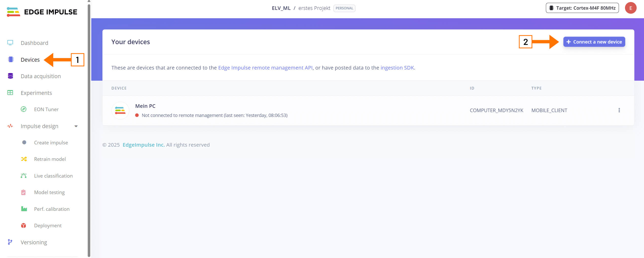Open Model testing
The height and width of the screenshot is (258, 644).
[49, 192]
